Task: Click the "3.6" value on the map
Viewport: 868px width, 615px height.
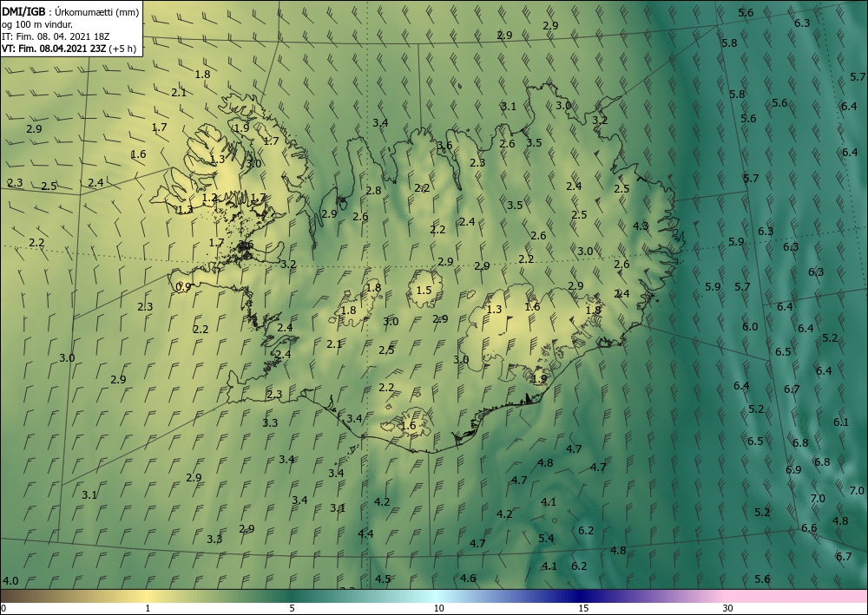Action: click(x=444, y=146)
